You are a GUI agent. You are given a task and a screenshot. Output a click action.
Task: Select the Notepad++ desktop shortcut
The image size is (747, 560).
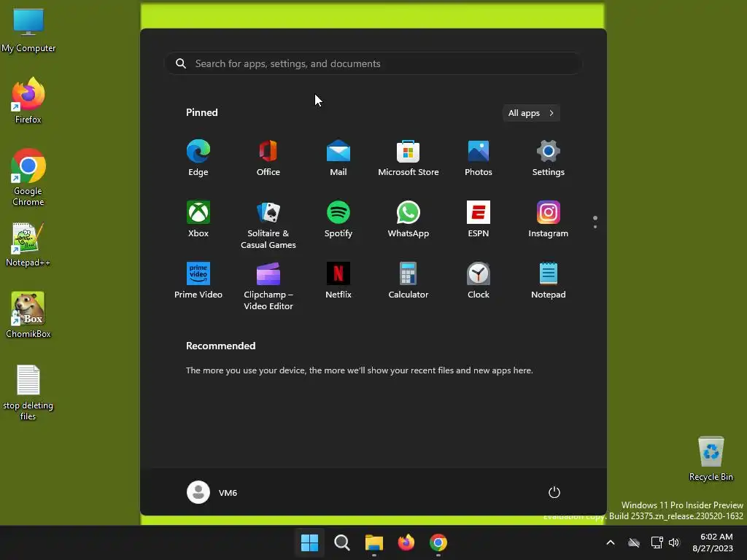28,244
